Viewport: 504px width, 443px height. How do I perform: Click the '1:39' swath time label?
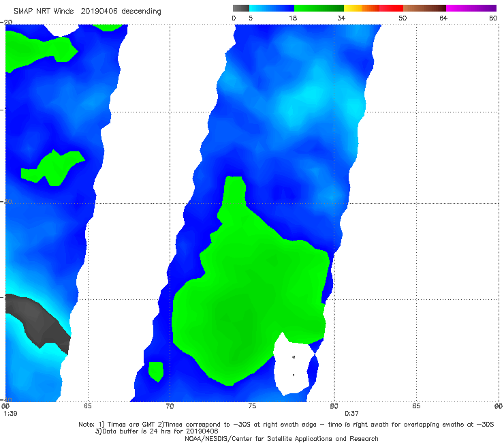tap(10, 414)
